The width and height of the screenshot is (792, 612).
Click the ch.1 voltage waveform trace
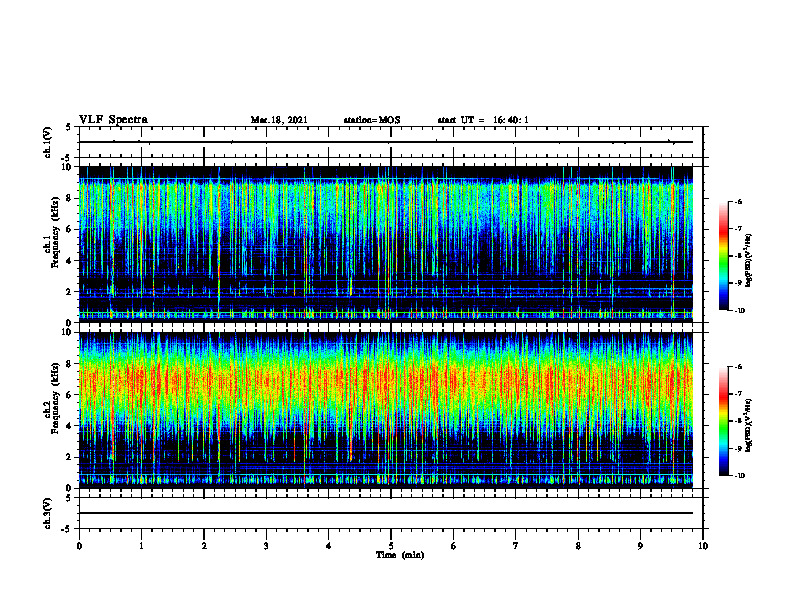tap(386, 142)
